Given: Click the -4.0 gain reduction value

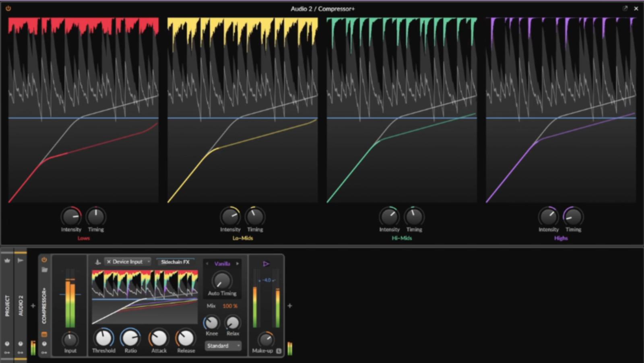Looking at the screenshot, I should tap(266, 280).
